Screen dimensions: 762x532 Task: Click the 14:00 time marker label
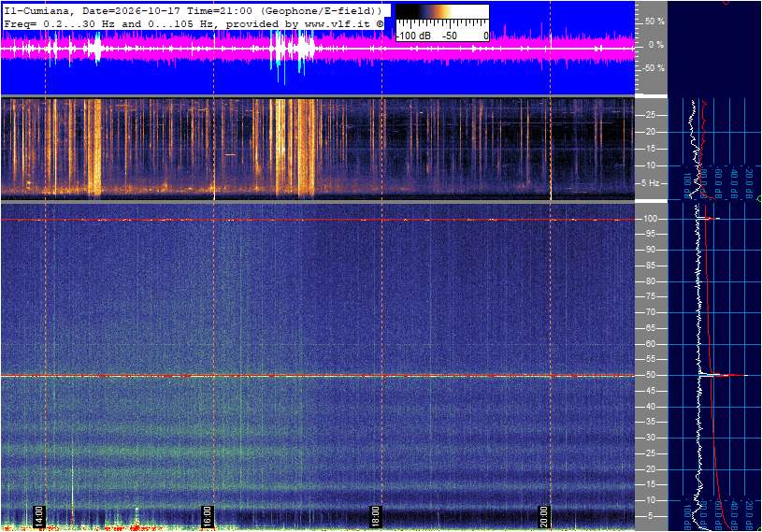tap(39, 516)
